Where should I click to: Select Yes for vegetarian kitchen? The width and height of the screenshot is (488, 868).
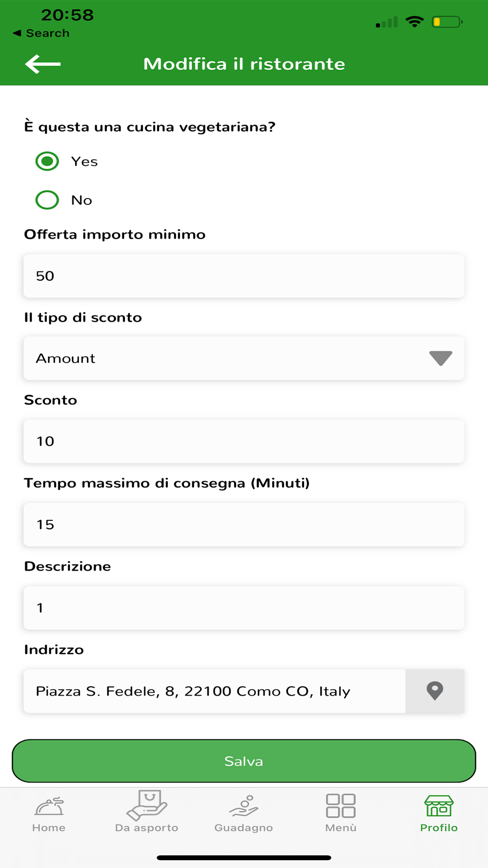pyautogui.click(x=47, y=161)
